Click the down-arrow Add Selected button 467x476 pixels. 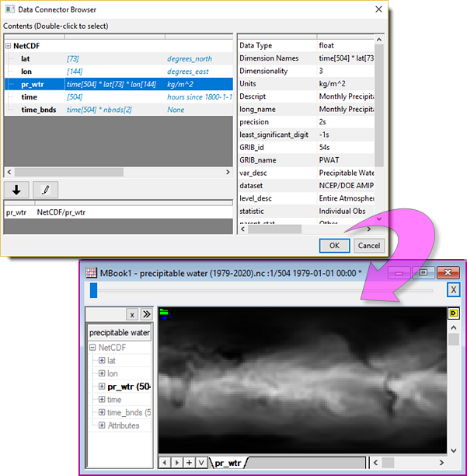tap(16, 189)
